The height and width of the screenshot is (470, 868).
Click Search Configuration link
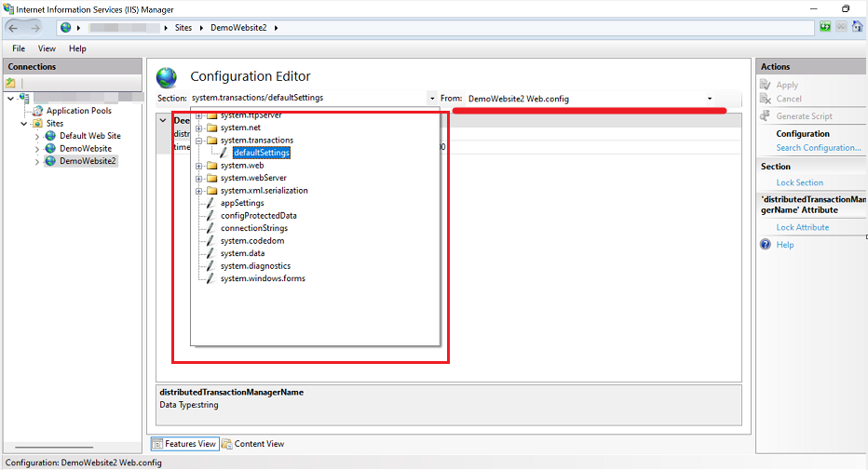(819, 148)
